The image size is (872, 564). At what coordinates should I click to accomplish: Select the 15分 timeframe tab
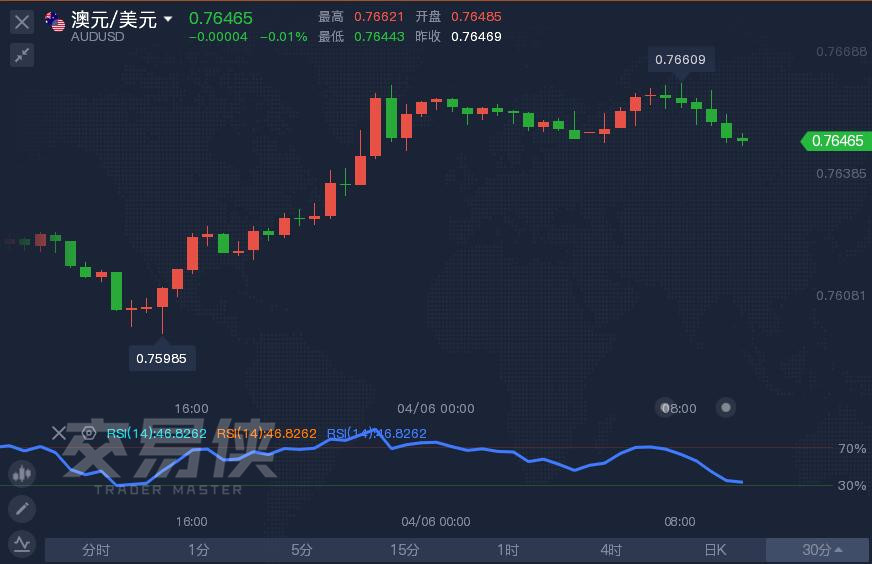404,550
